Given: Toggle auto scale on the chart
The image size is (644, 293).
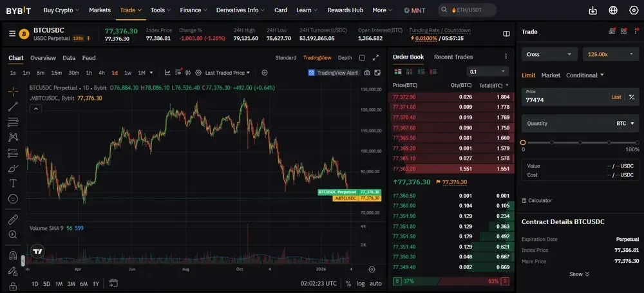Looking at the screenshot, I should pos(375,283).
